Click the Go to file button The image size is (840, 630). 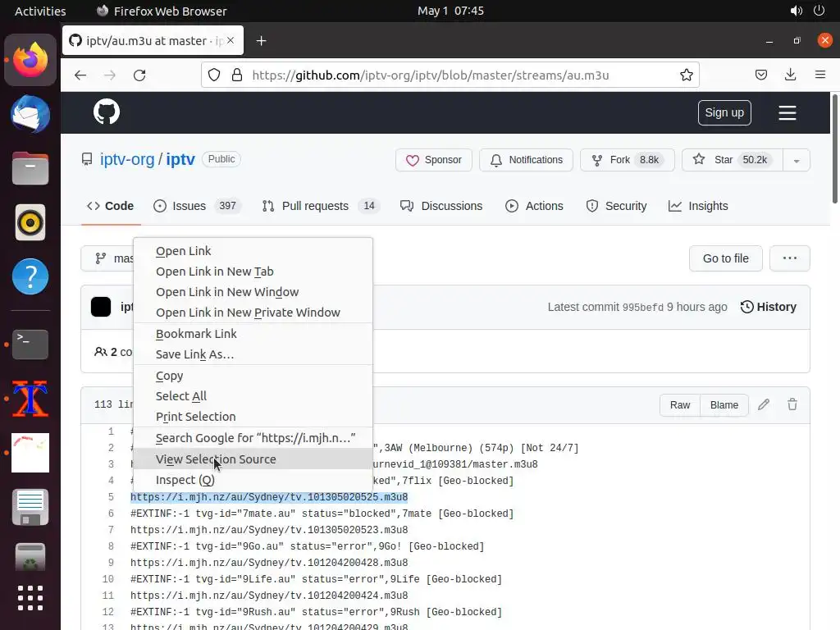coord(725,258)
